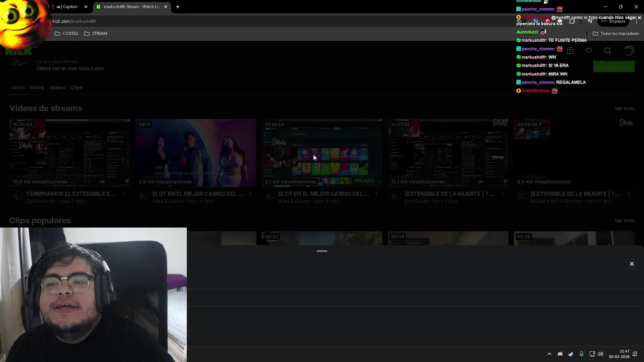
Task: Open options menu for 58:11 'SLOT EN EL MEJOR CASINO' video
Action: click(x=250, y=194)
